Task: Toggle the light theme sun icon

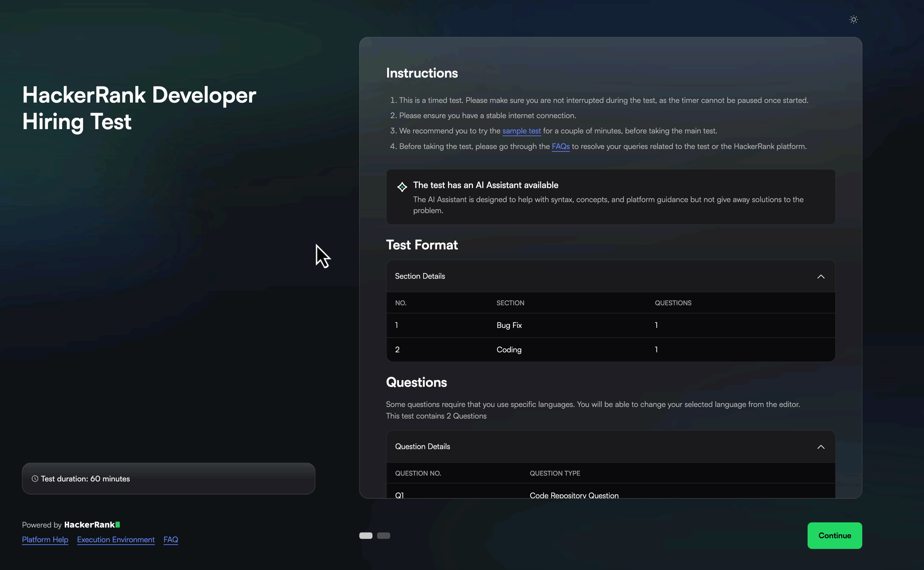Action: [x=853, y=19]
